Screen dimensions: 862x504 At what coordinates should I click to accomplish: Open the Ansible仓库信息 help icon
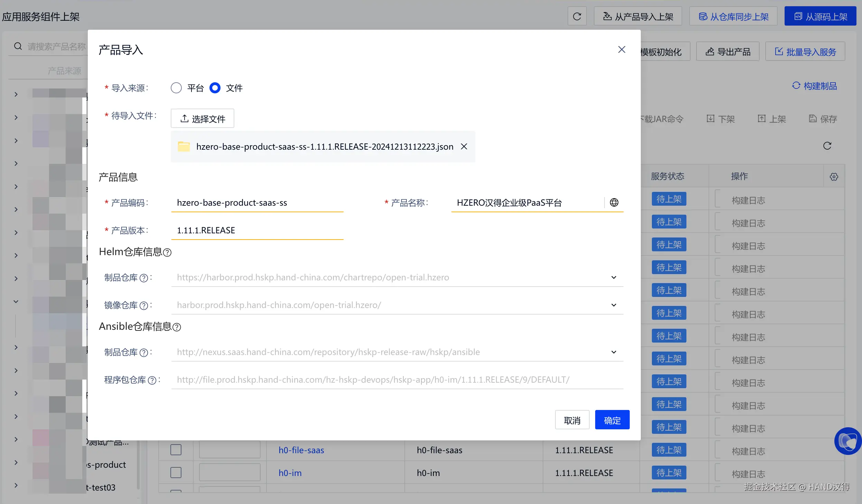point(177,327)
